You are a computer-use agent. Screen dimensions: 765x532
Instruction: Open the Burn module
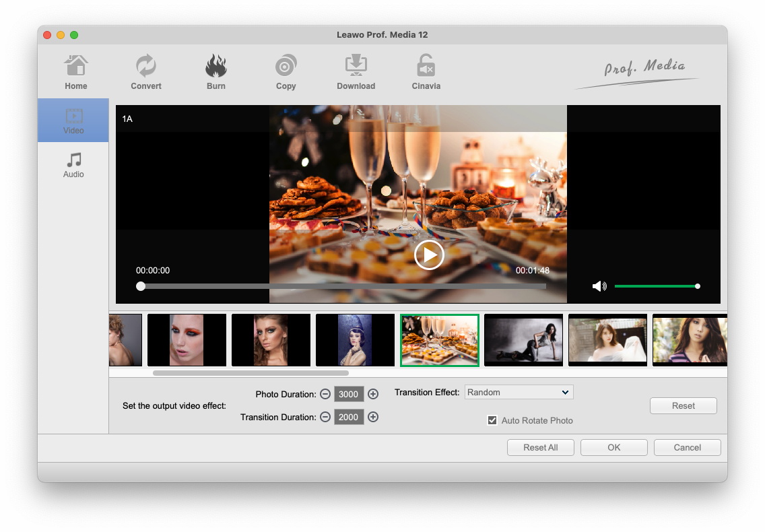coord(215,72)
